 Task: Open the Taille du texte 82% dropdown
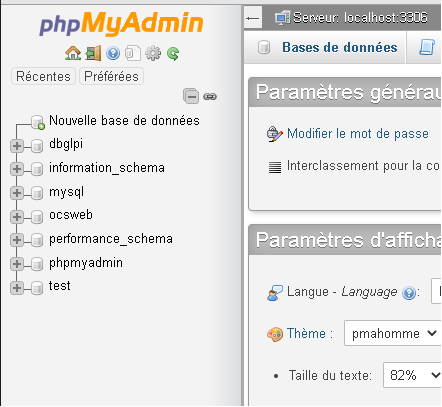tap(412, 375)
